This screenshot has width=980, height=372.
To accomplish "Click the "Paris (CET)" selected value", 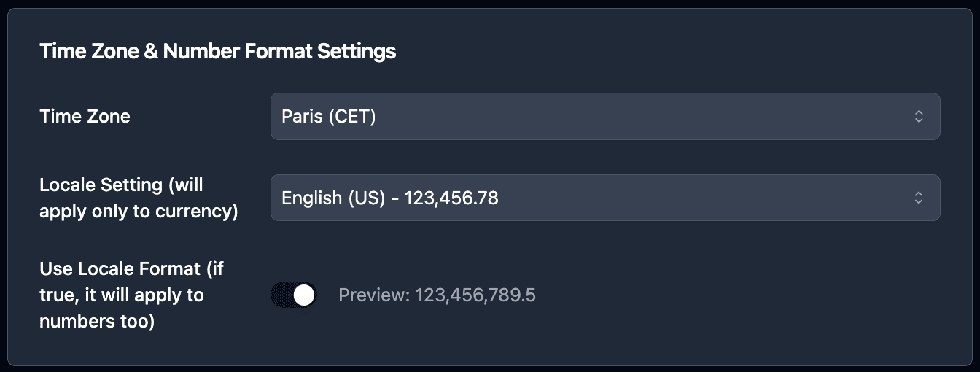I will 329,116.
